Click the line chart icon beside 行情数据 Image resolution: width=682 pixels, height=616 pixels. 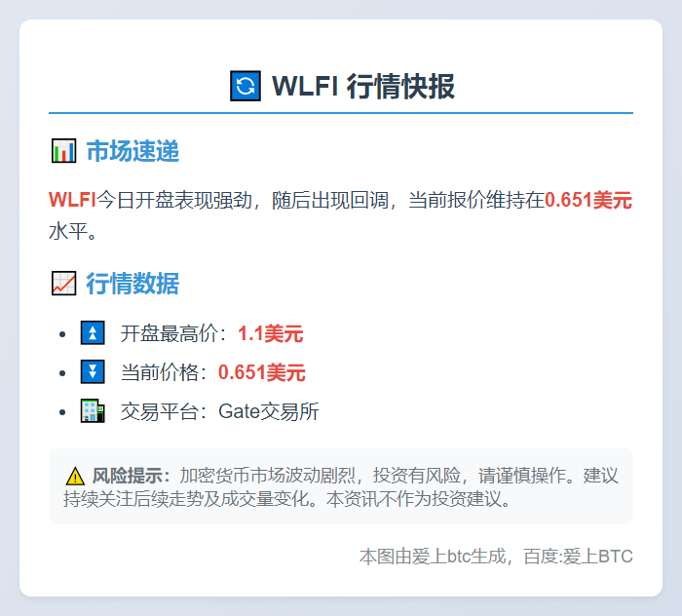(x=63, y=284)
